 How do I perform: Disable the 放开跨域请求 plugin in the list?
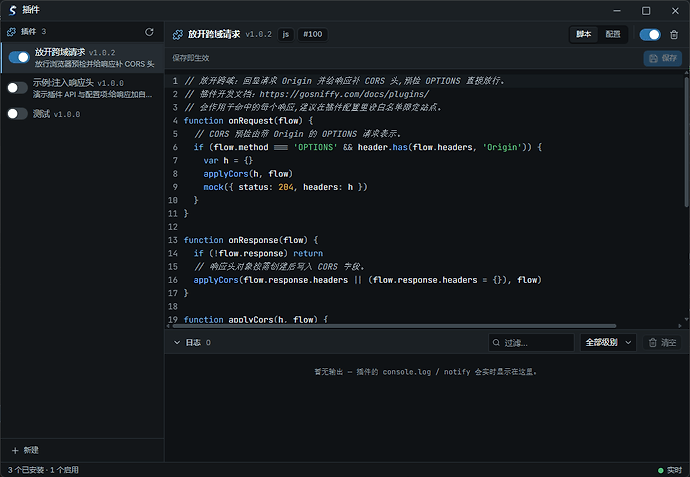tap(19, 57)
